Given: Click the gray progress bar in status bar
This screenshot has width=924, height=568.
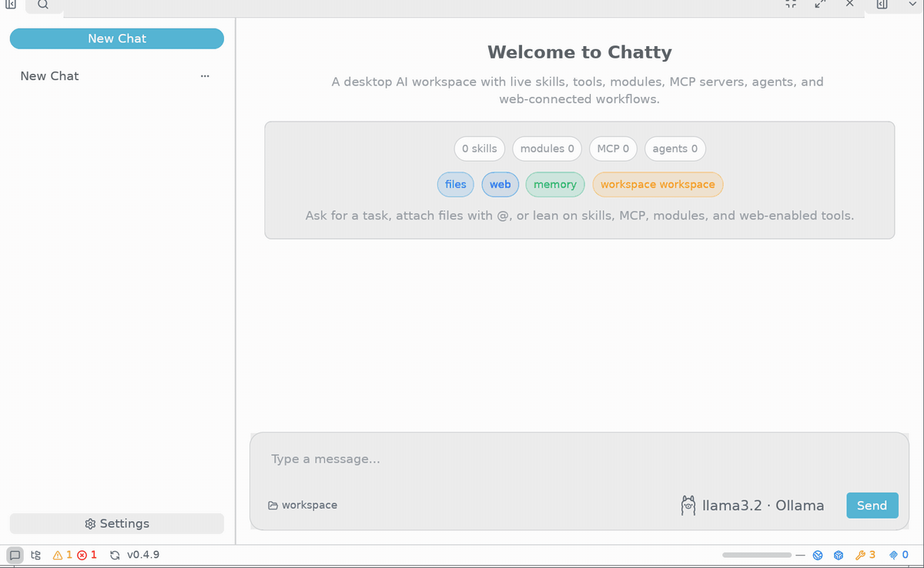Looking at the screenshot, I should [x=757, y=555].
